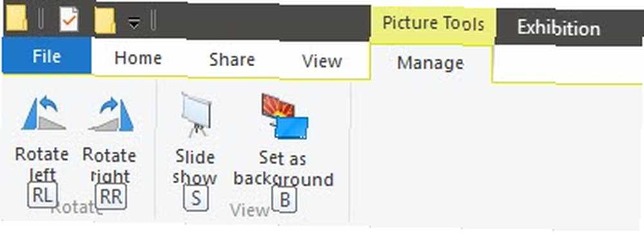Viewport: 644px width, 234px height.
Task: Switch to the Home ribbon tab
Action: tap(138, 59)
